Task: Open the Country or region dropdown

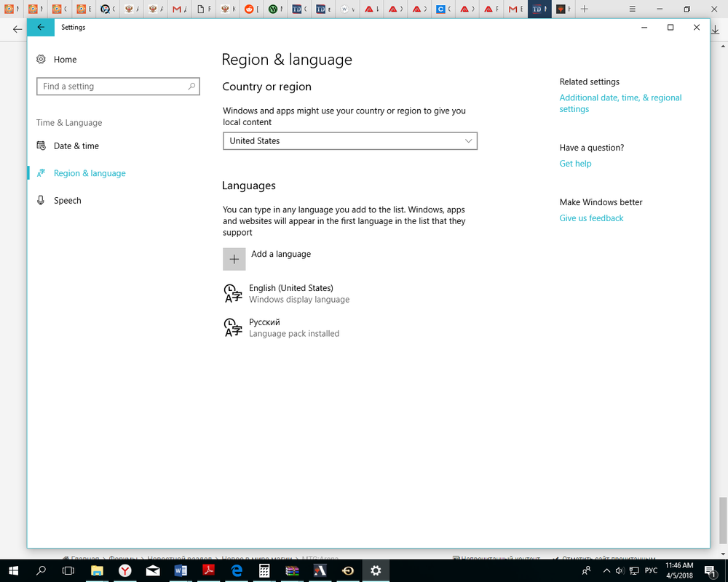Action: pos(469,140)
